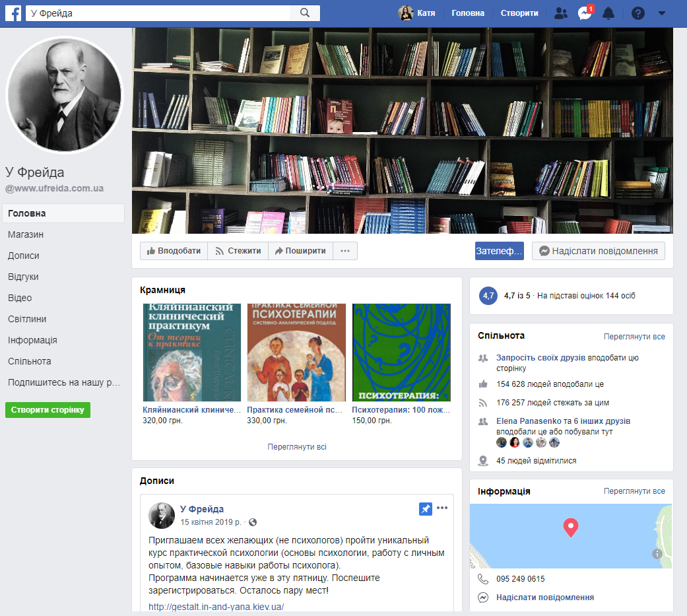The width and height of the screenshot is (687, 616).
Task: Open the page more options ellipsis
Action: [345, 251]
